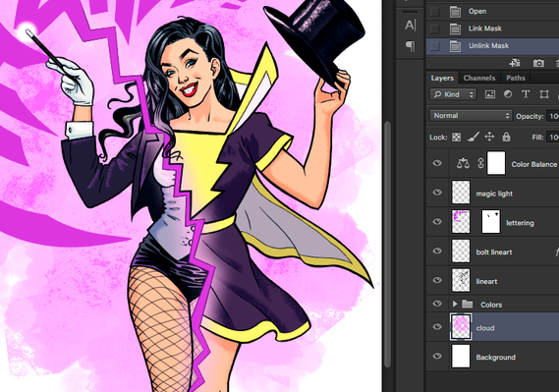This screenshot has height=392, width=559.
Task: Click the Unlink Mask action icon
Action: [455, 46]
